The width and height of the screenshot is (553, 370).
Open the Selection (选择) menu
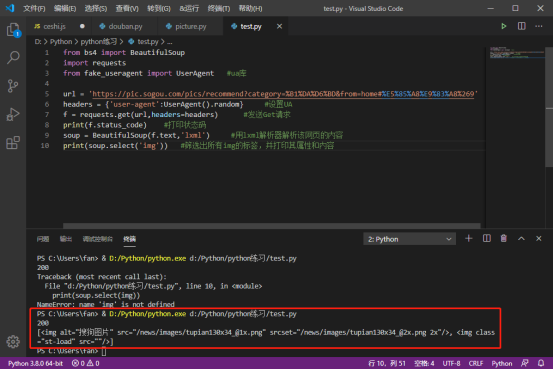pyautogui.click(x=96, y=8)
